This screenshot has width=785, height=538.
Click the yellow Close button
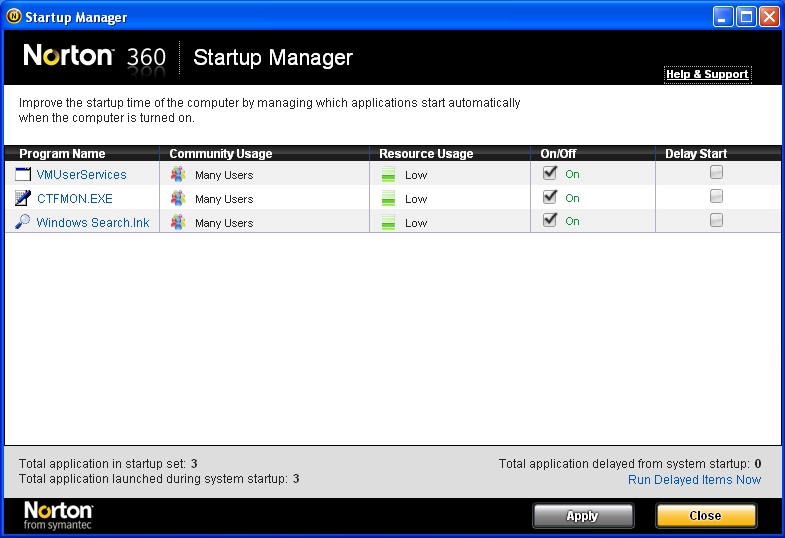(706, 515)
